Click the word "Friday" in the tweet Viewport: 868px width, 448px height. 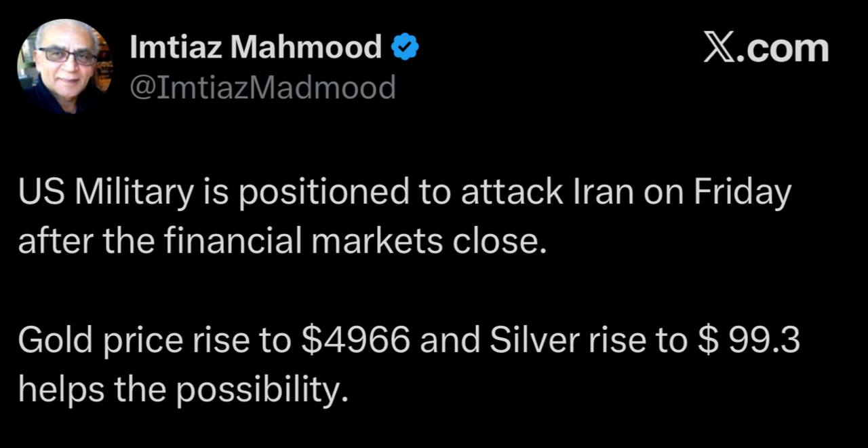pyautogui.click(x=741, y=195)
